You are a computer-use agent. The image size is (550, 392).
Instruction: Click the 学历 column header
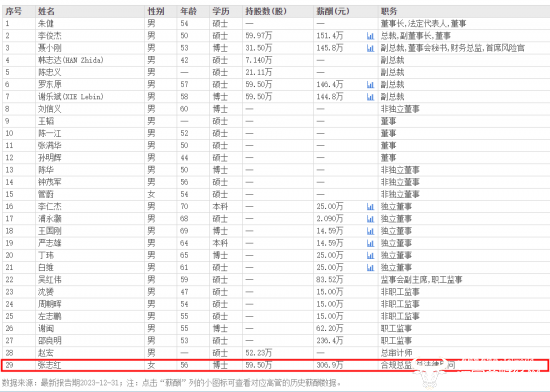221,11
